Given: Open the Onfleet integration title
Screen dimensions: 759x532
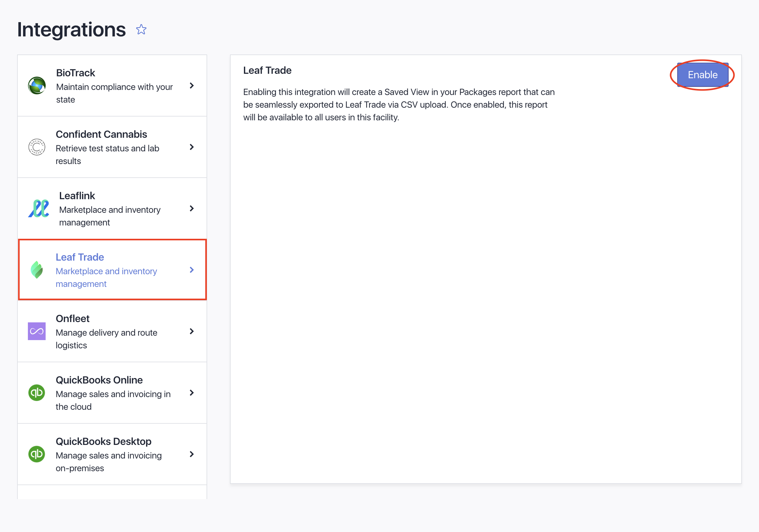Looking at the screenshot, I should 73,319.
